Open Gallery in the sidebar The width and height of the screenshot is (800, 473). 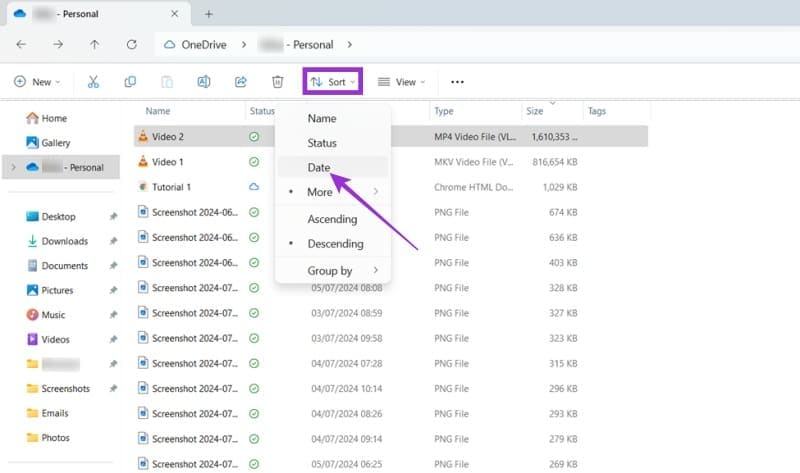(48, 143)
